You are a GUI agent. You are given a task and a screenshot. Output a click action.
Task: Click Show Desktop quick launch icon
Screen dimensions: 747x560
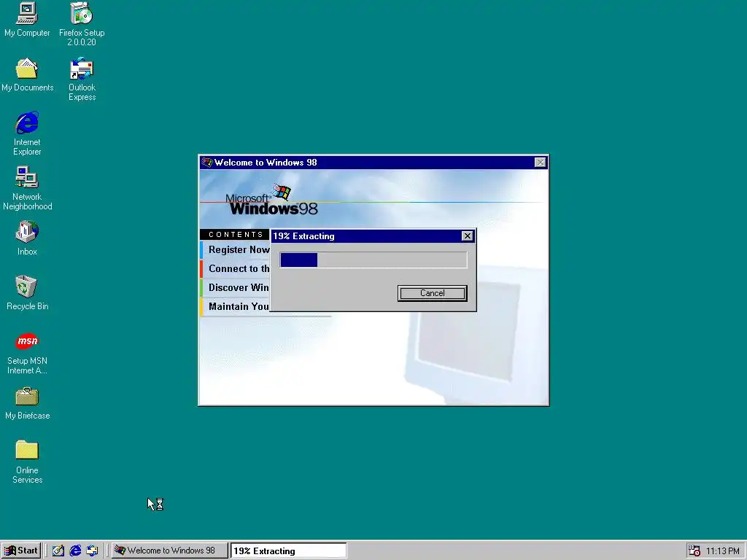pos(58,551)
